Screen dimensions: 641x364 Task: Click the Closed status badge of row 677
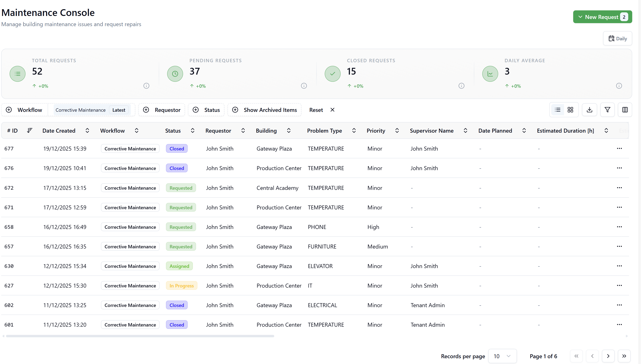pyautogui.click(x=177, y=149)
